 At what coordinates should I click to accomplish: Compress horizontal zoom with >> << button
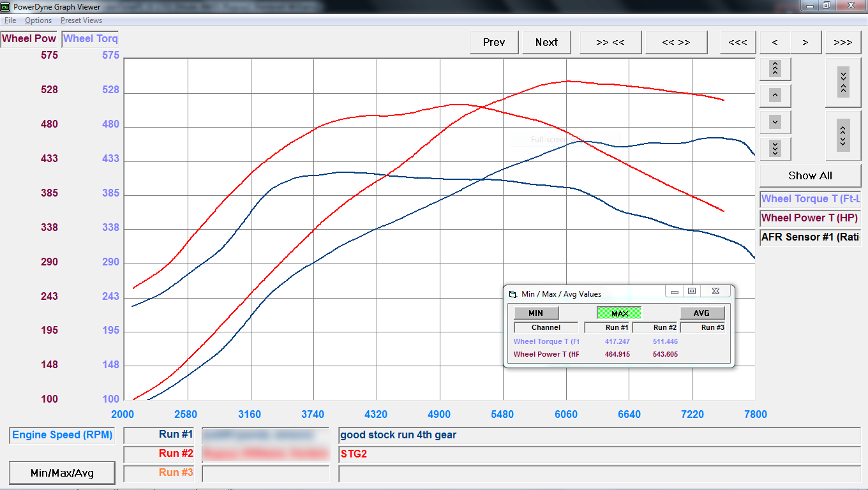(610, 42)
